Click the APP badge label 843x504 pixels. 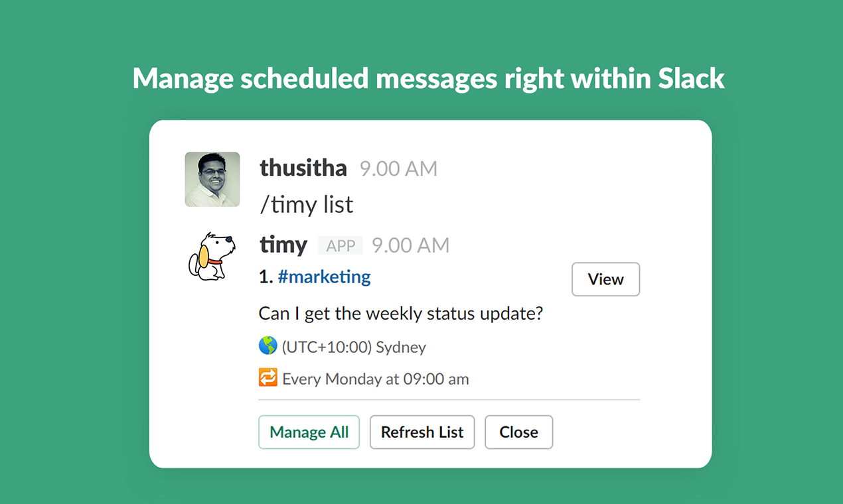pyautogui.click(x=341, y=246)
